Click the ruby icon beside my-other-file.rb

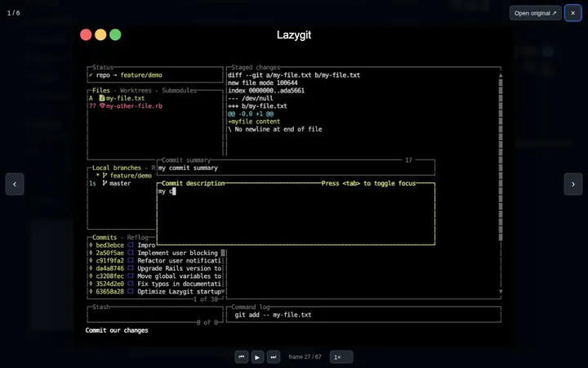point(102,105)
